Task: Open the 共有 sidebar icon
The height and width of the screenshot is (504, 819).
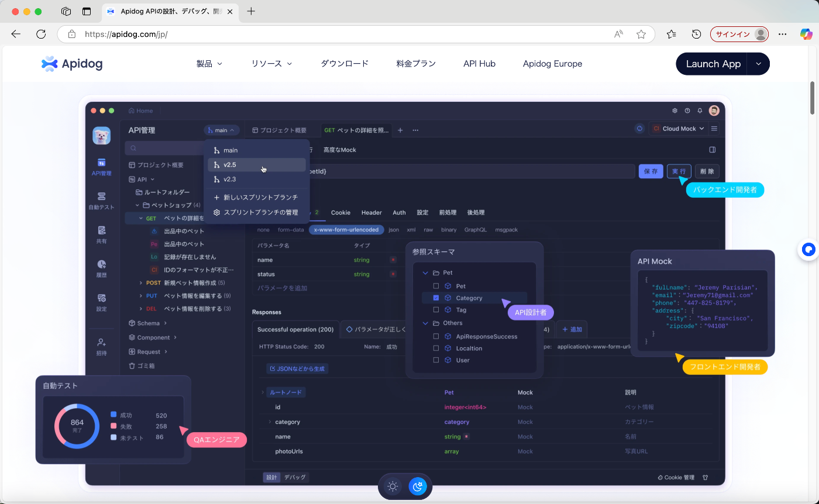Action: point(102,234)
